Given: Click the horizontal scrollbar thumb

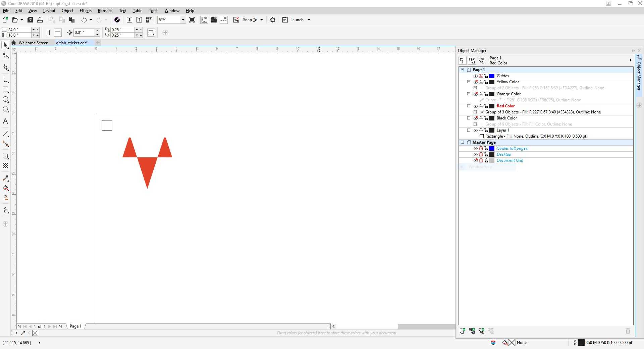Looking at the screenshot, I should tap(426, 326).
